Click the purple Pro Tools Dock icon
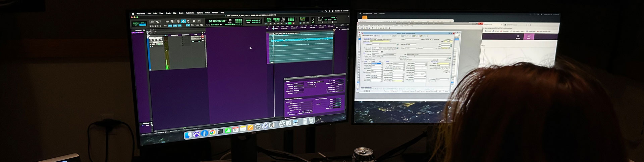644x162 pixels. tap(197, 134)
